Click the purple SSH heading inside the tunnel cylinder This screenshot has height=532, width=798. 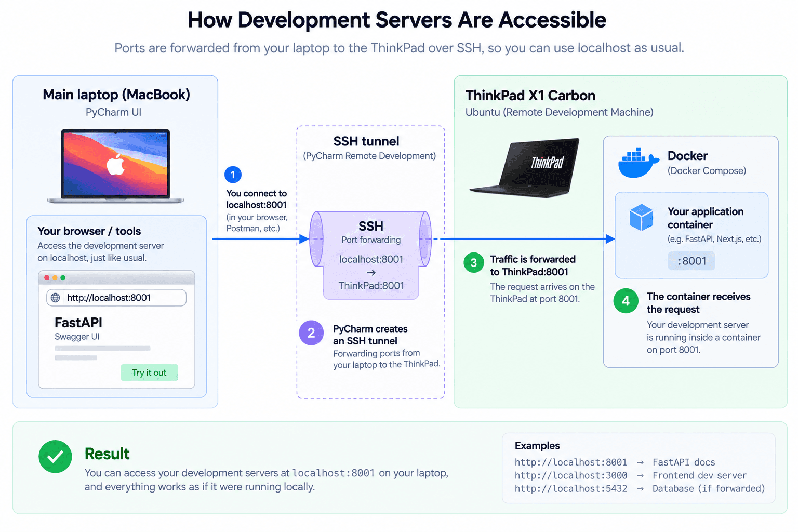371,226
